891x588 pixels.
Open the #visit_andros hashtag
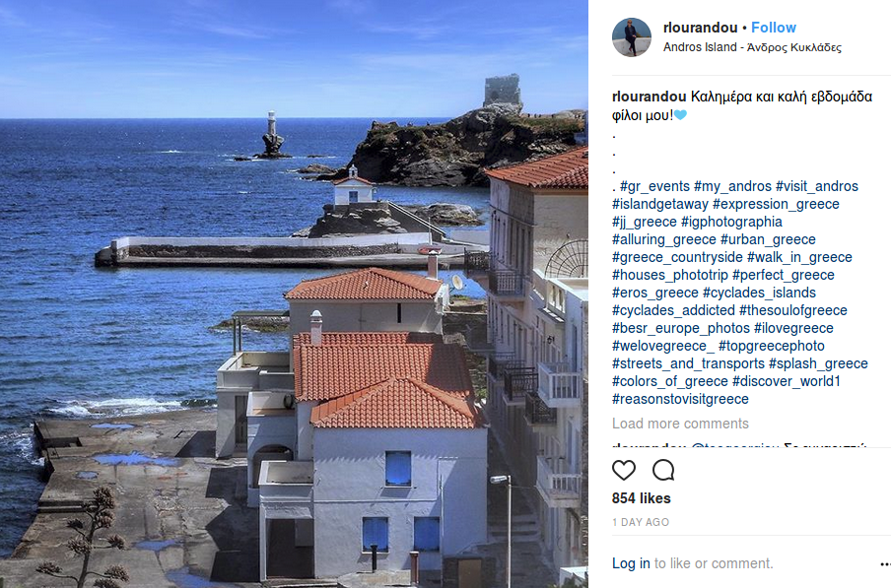[816, 186]
